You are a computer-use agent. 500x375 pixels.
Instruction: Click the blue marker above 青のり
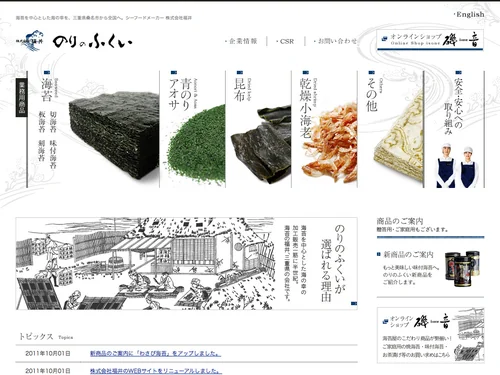(174, 72)
